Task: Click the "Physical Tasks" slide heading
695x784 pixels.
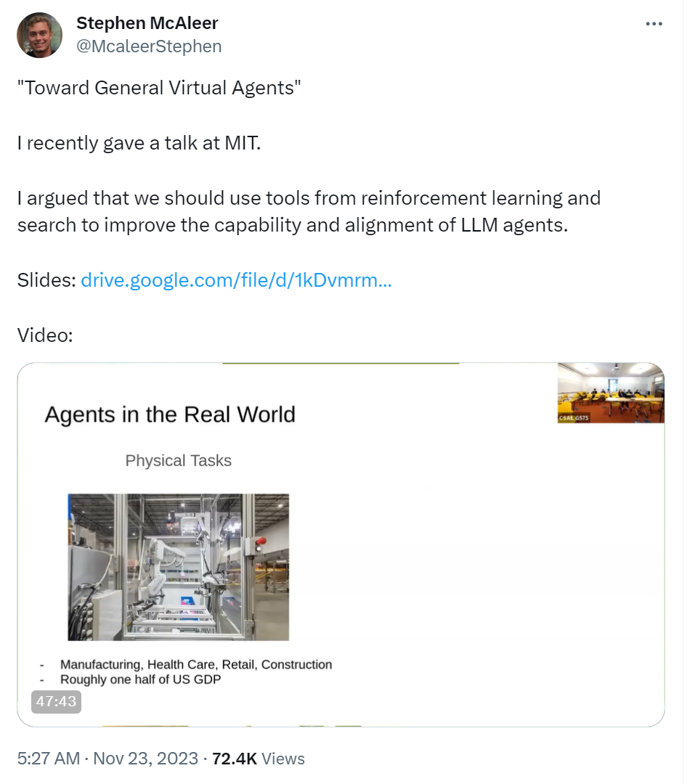Action: [179, 460]
